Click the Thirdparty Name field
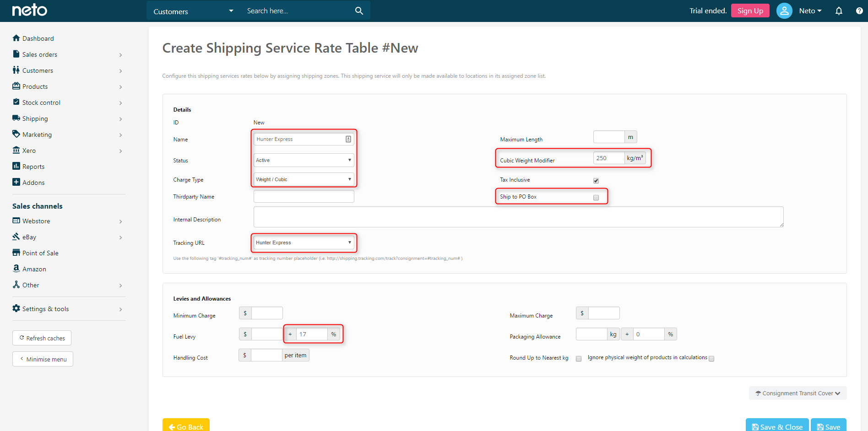Screen dimensions: 868x431 pyautogui.click(x=304, y=196)
